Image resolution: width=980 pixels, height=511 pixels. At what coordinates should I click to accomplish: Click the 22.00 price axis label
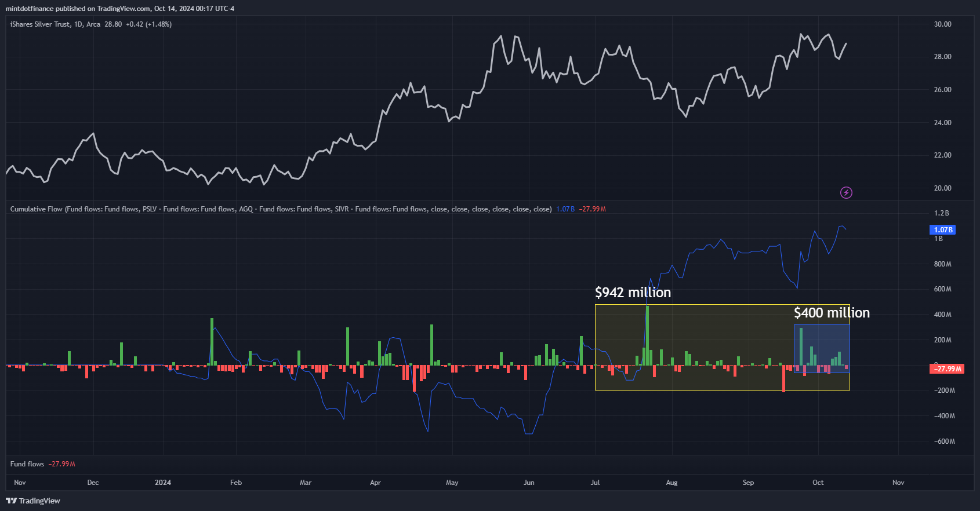click(942, 155)
